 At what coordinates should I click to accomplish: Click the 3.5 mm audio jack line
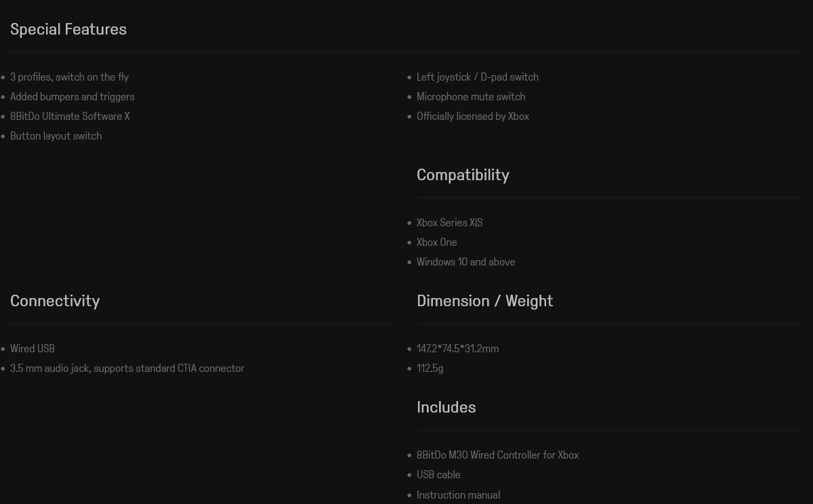click(x=127, y=369)
